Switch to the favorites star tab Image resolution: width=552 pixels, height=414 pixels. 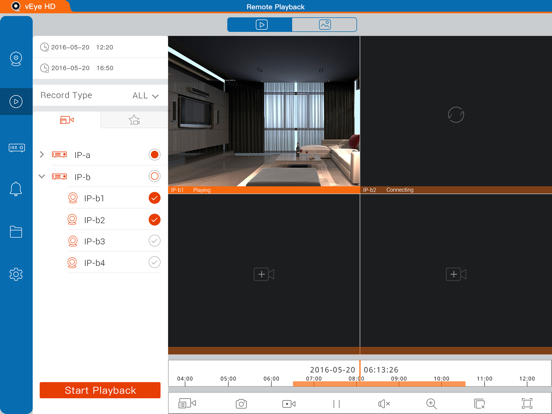point(134,120)
